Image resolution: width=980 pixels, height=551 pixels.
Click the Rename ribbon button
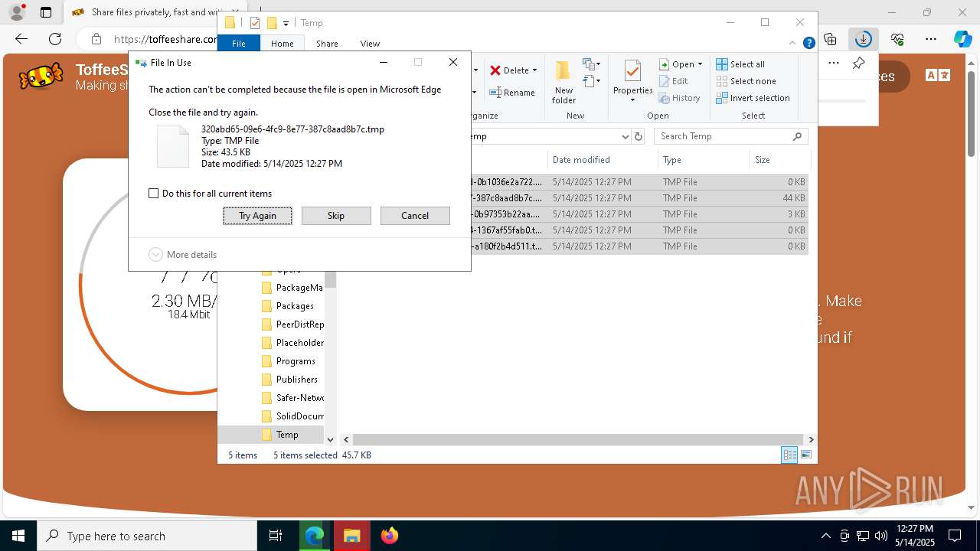pos(512,93)
